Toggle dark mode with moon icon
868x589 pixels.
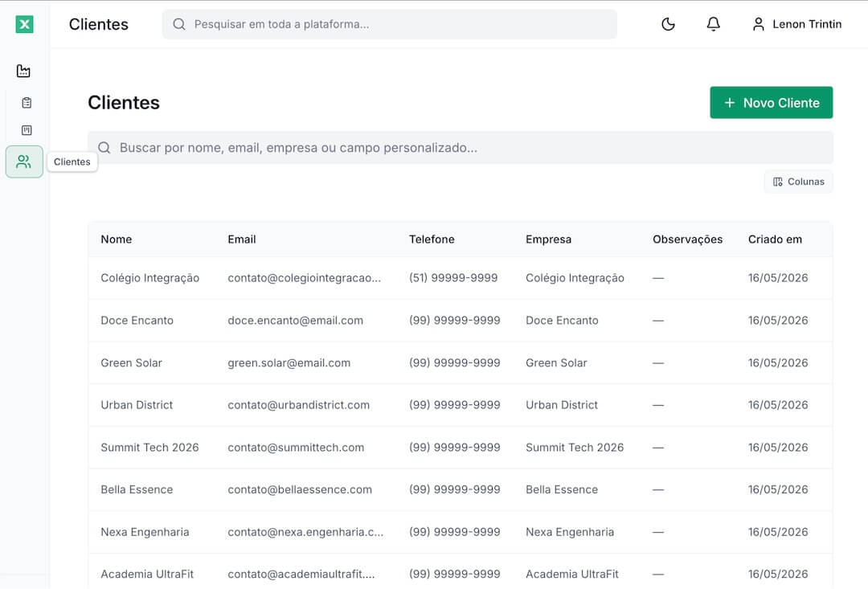pos(668,24)
